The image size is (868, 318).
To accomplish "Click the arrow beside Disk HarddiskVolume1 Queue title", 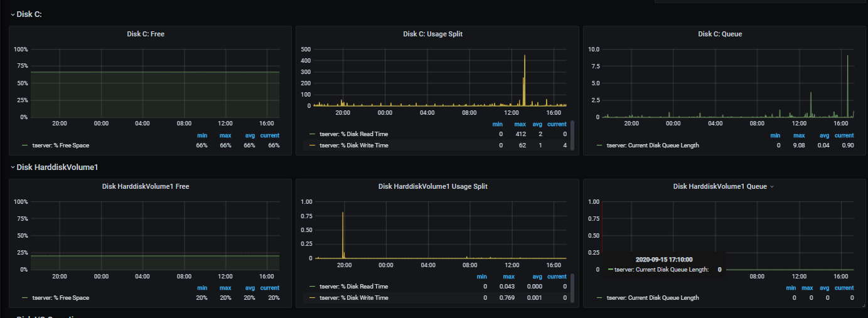I will [x=772, y=187].
